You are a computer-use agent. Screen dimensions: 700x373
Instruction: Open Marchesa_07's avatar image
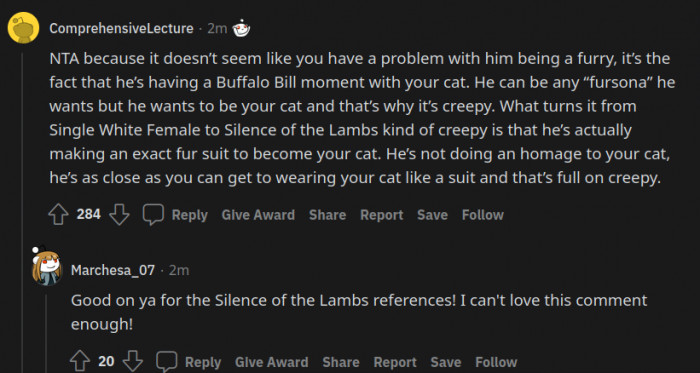46,266
